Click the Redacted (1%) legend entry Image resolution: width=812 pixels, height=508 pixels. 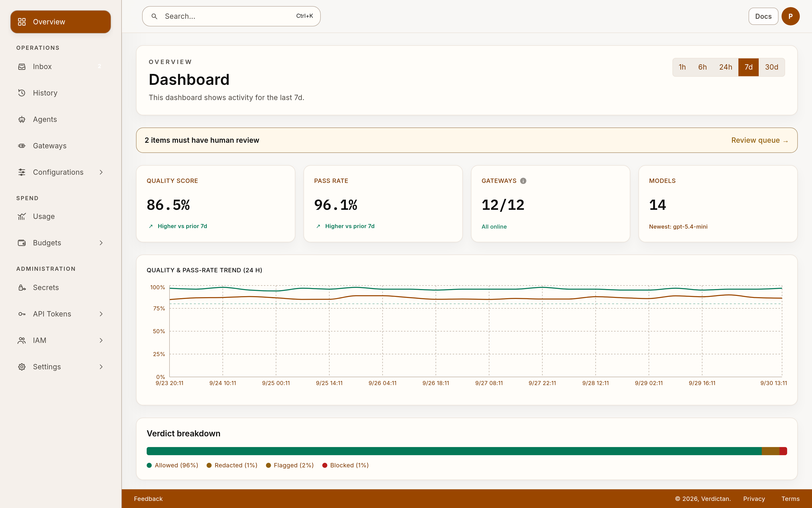click(x=232, y=465)
